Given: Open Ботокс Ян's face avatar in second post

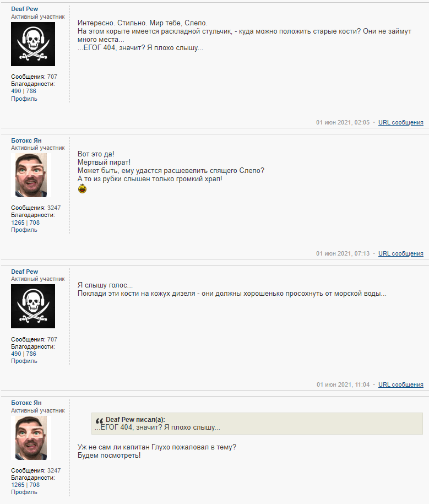Looking at the screenshot, I should click(x=31, y=175).
